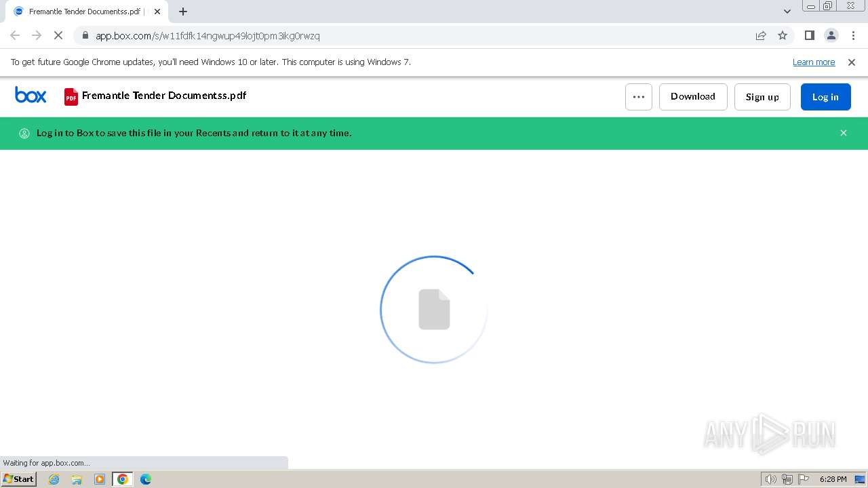
Task: Click the Sign up button
Action: point(762,97)
